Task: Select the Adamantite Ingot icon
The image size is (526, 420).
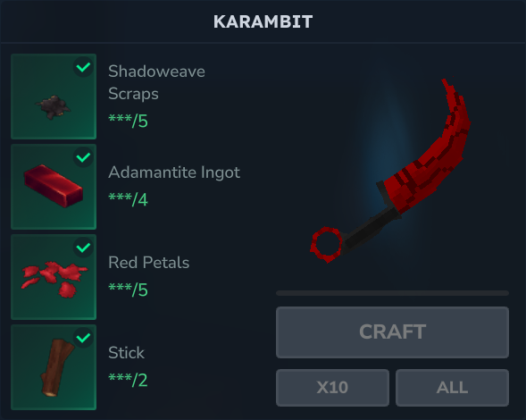Action: point(54,187)
